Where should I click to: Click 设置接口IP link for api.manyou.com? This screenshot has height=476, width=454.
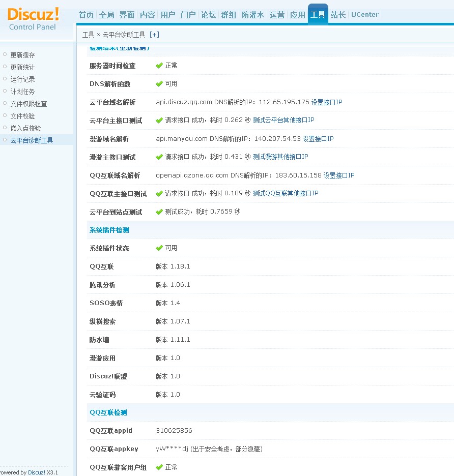318,139
